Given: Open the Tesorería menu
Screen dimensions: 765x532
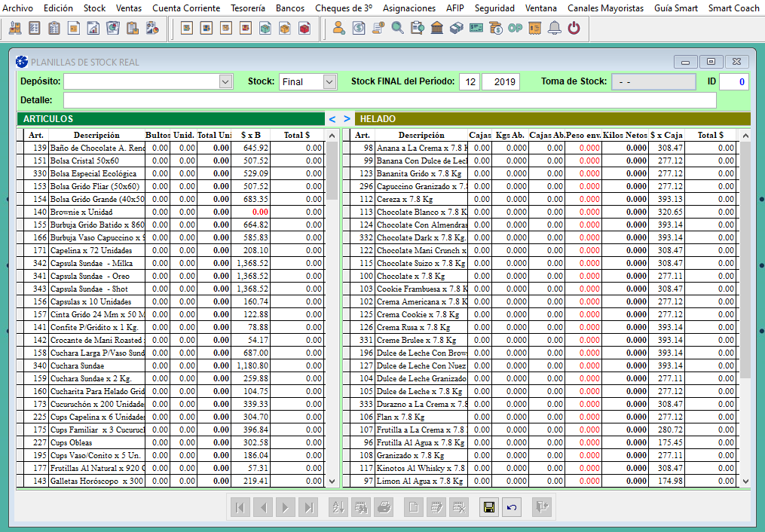Looking at the screenshot, I should pyautogui.click(x=246, y=8).
